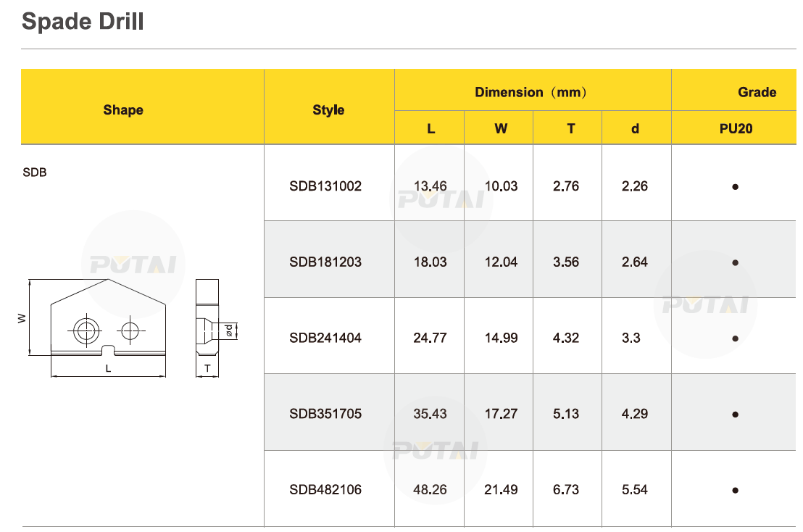
Task: Click the Shape column header
Action: pos(123,110)
